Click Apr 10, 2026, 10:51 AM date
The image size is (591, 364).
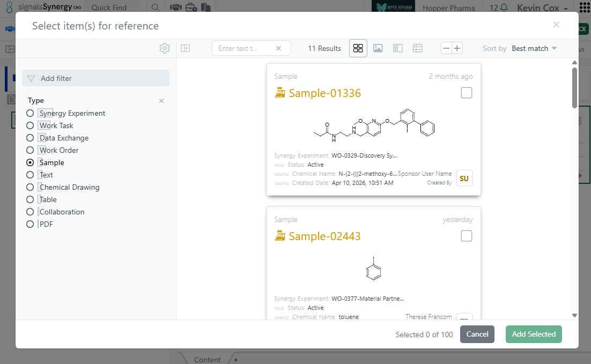click(x=362, y=183)
